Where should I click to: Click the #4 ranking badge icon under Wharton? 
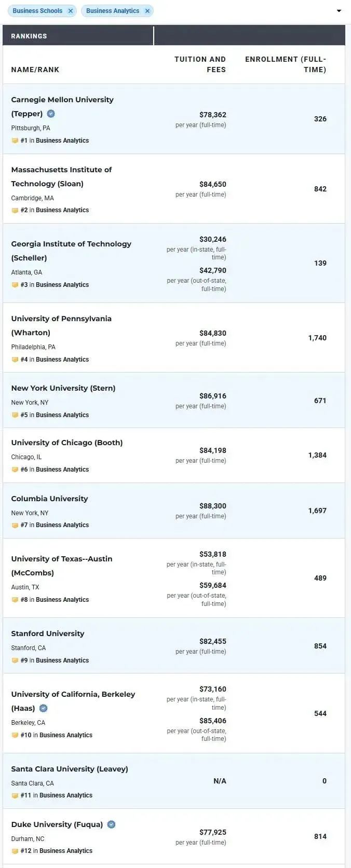pos(15,360)
